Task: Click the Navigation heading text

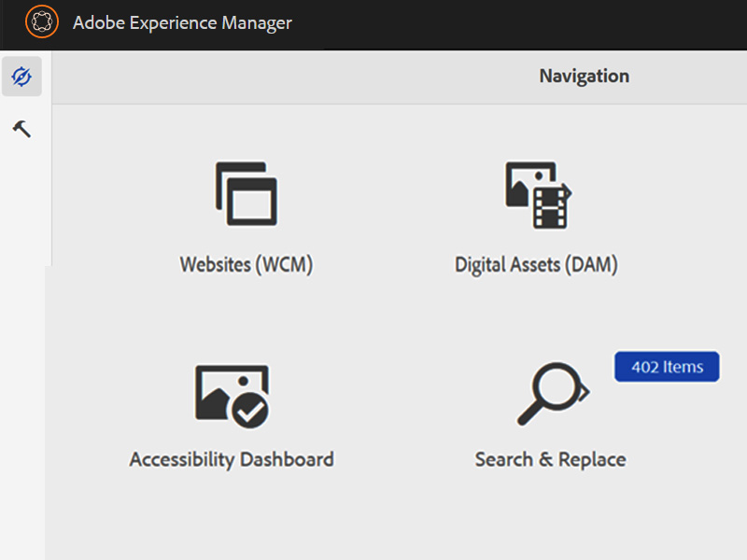Action: coord(584,77)
